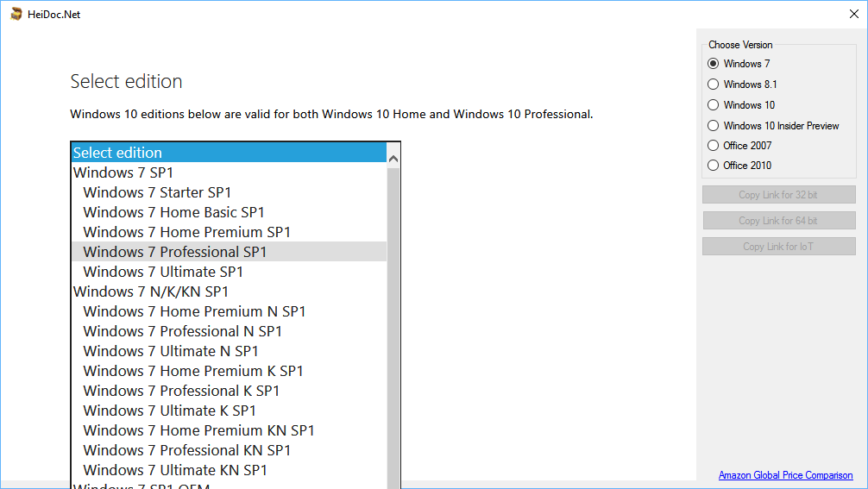Choose Windows 7 Professional N SP1 entry
This screenshot has height=489, width=868.
230,331
